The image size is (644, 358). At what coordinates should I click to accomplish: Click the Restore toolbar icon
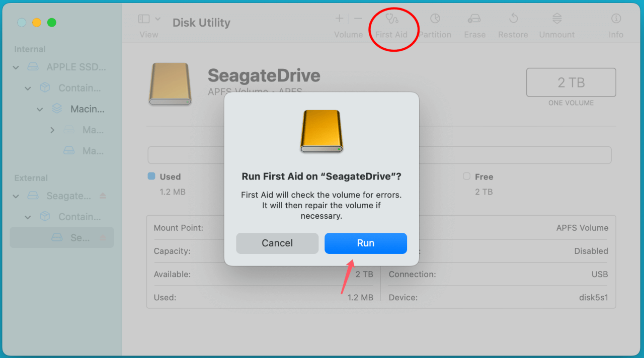[512, 24]
